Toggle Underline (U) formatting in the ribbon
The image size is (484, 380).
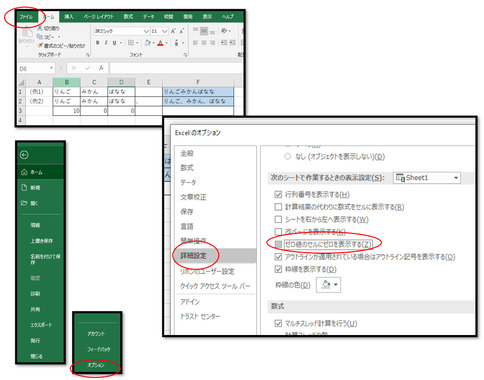(x=114, y=43)
